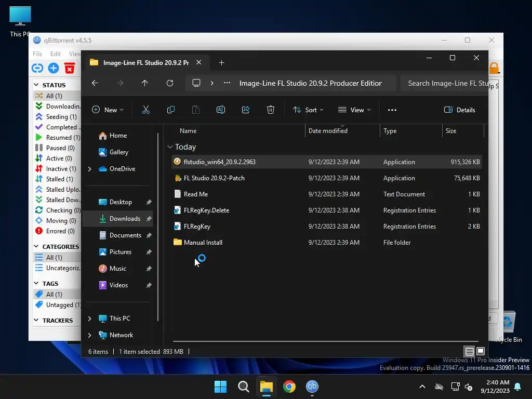
Task: Open the Sort dropdown
Action: (x=308, y=110)
